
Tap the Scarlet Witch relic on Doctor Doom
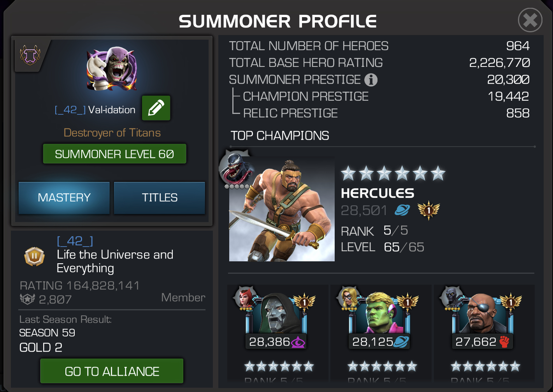[x=244, y=298]
